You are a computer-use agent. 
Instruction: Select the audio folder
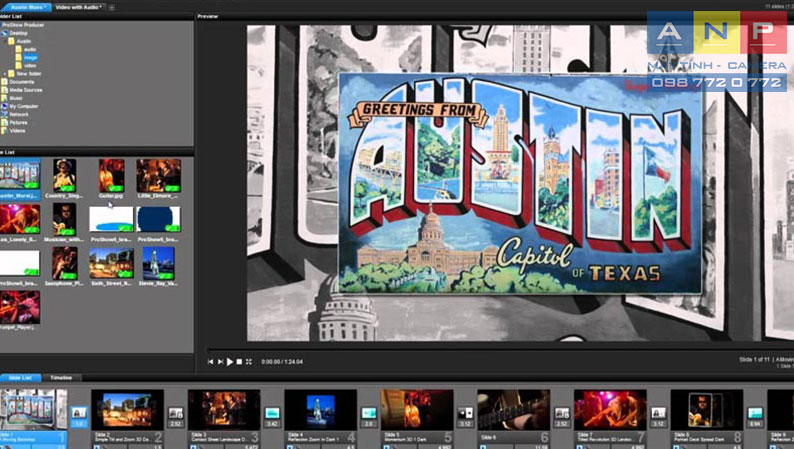tap(26, 50)
